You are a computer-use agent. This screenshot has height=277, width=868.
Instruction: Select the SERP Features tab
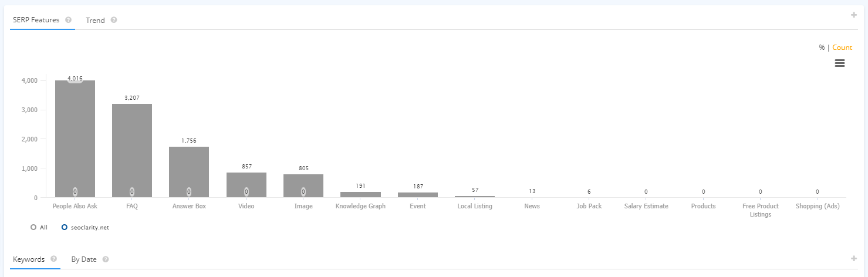point(36,20)
